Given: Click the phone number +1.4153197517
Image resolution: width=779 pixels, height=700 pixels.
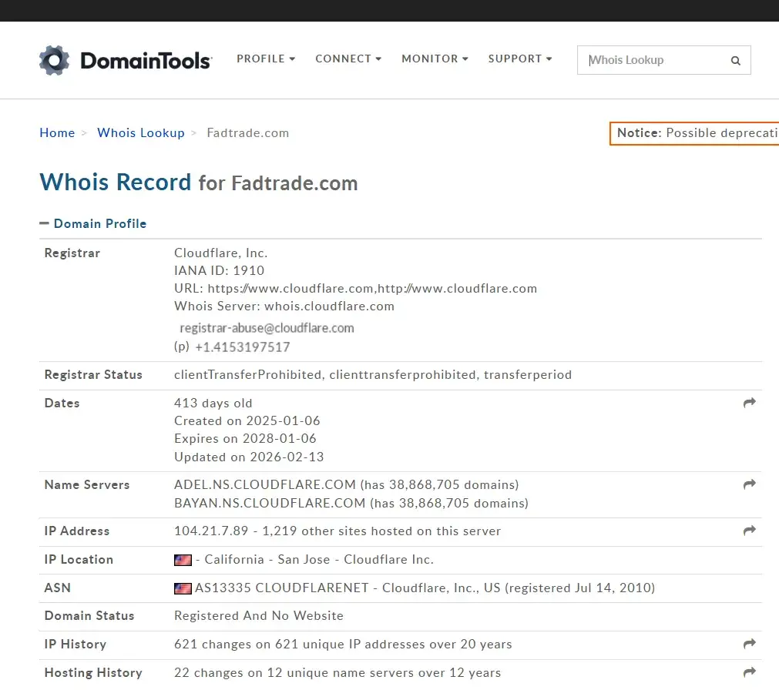Looking at the screenshot, I should (243, 347).
